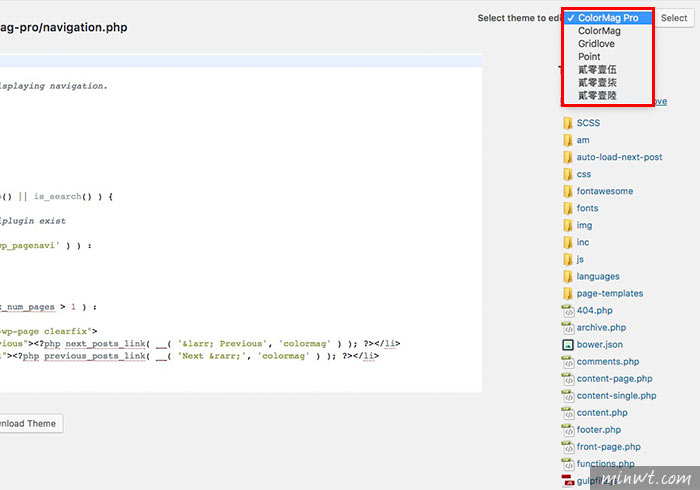Click the previous_posts_link code line
700x490 pixels.
point(189,356)
